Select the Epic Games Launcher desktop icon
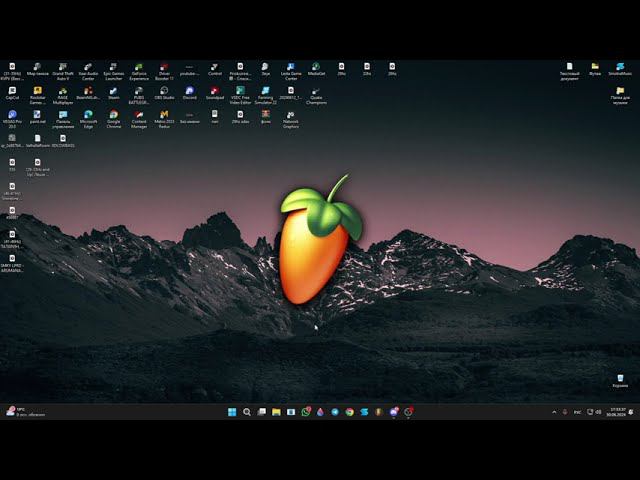Viewport: 640px width, 480px height. (113, 71)
